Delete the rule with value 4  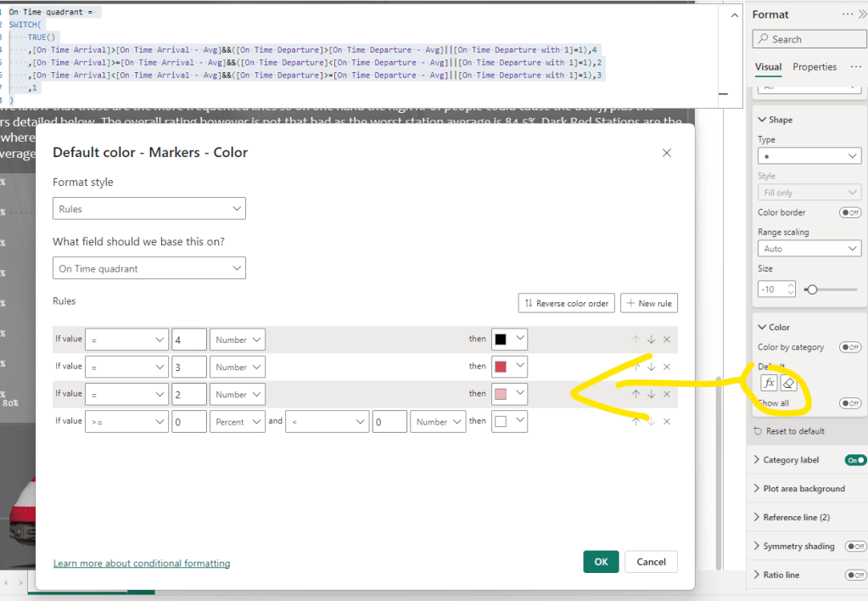(667, 340)
